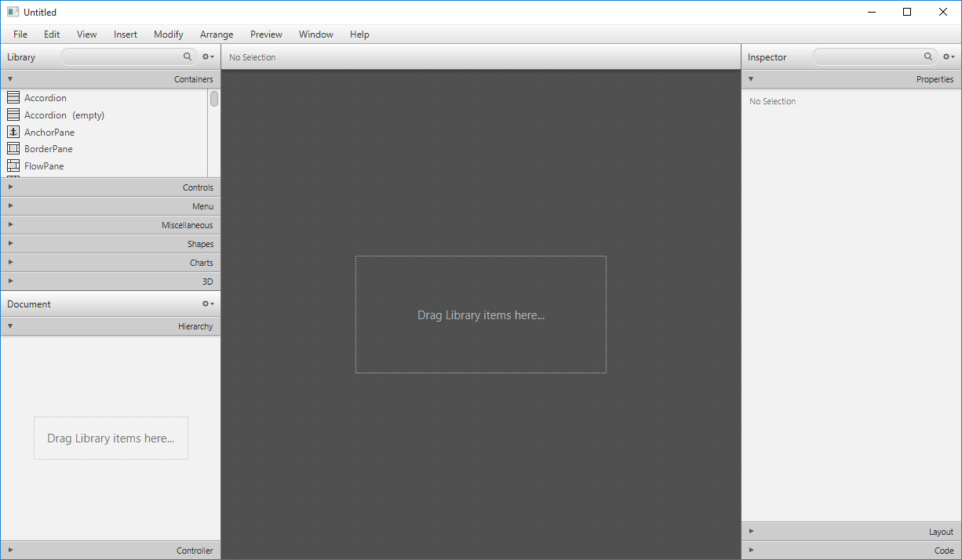962x560 pixels.
Task: Select the Accordion (empty) icon
Action: pyautogui.click(x=13, y=115)
